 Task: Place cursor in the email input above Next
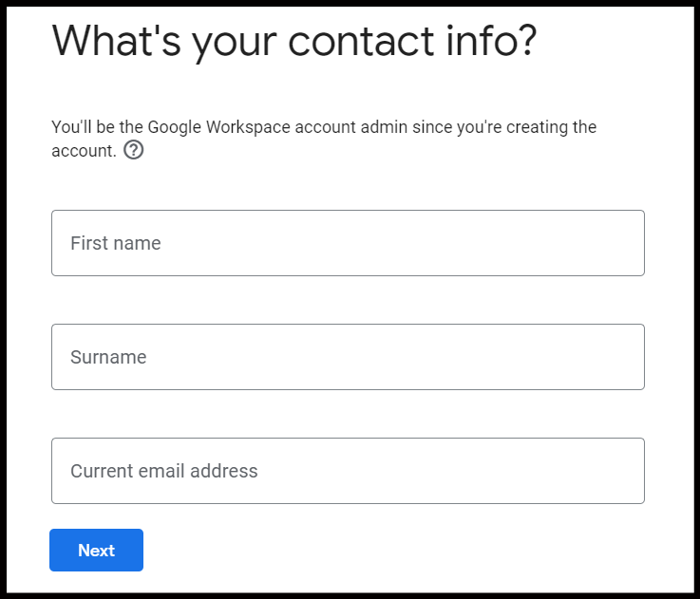click(x=348, y=471)
